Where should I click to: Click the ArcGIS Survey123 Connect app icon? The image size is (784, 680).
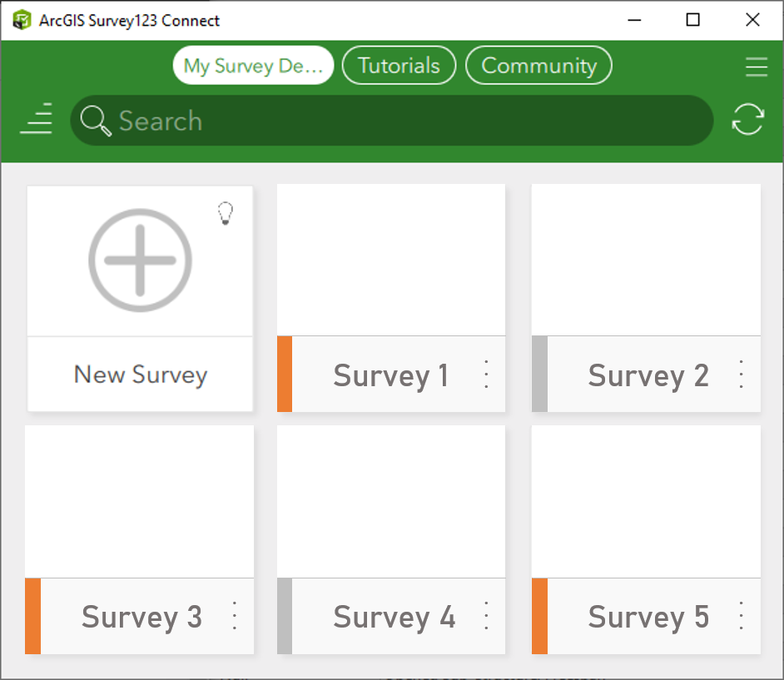pyautogui.click(x=22, y=20)
